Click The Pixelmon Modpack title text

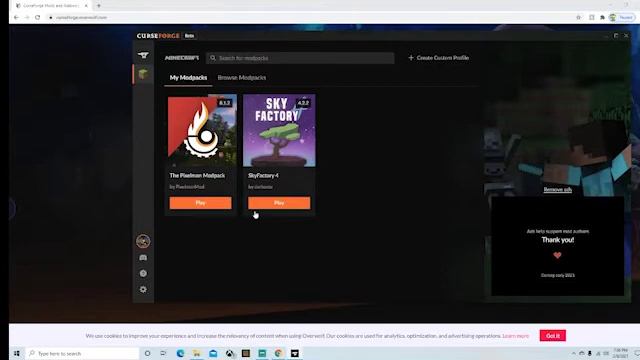197,176
